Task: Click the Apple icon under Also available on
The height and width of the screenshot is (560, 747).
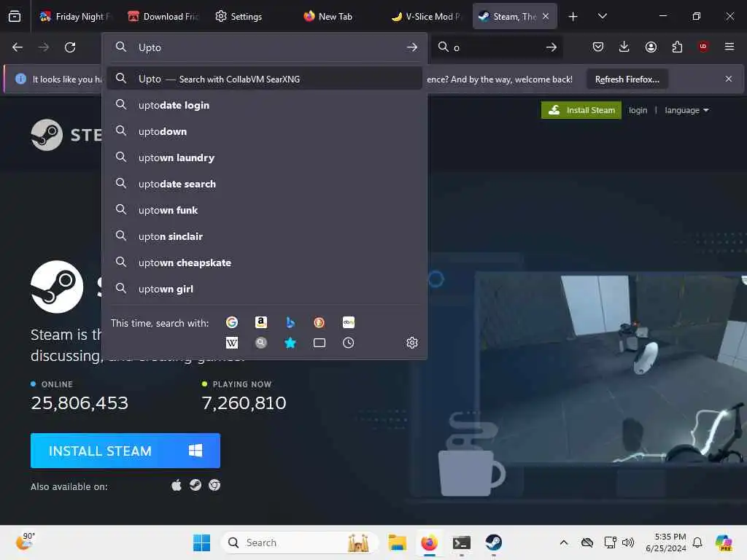Action: pos(177,485)
